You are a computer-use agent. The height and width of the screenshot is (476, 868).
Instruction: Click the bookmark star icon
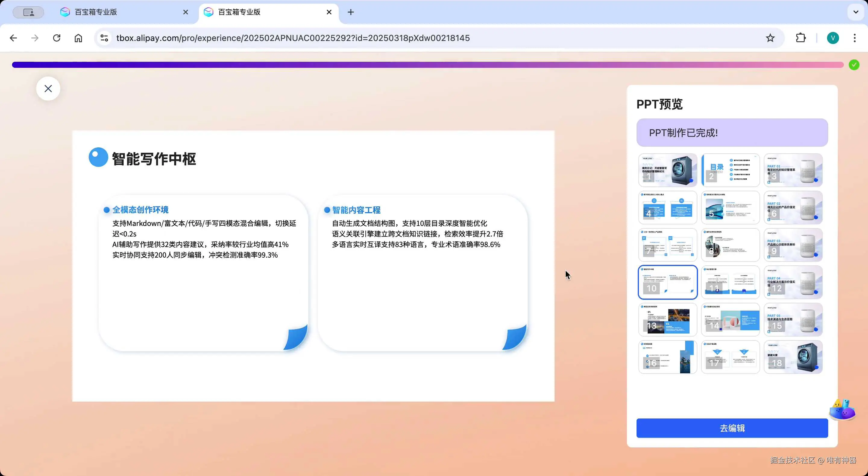pyautogui.click(x=770, y=38)
